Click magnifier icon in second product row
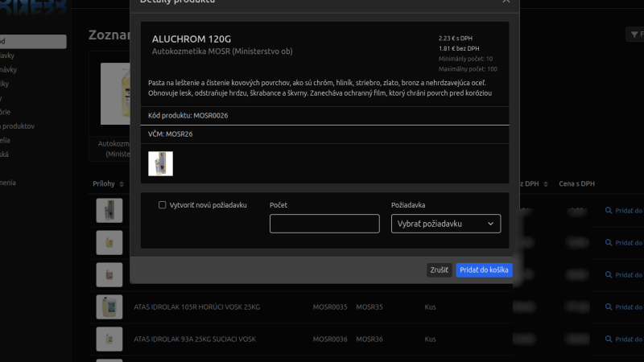 coord(609,243)
